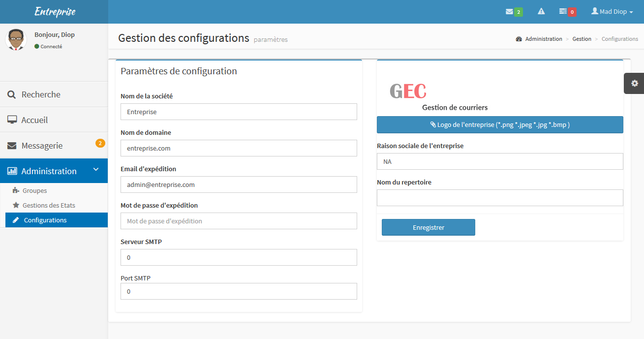Viewport: 644px width, 339px height.
Task: Select the Recherche magnifier icon in sidebar
Action: [x=11, y=94]
